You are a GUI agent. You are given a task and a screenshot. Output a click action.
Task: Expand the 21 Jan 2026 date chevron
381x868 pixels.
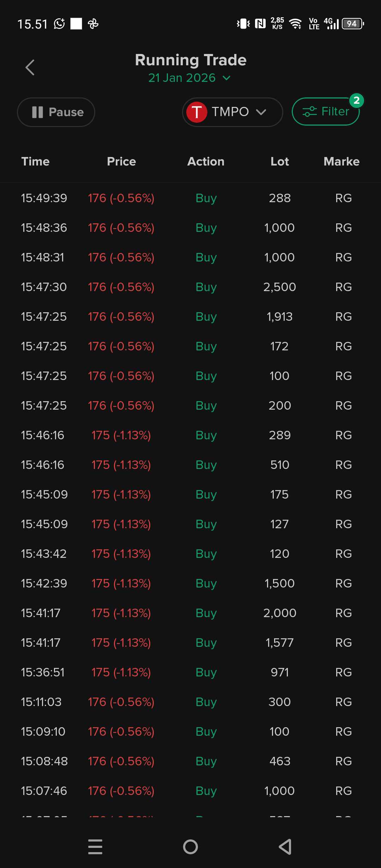227,78
